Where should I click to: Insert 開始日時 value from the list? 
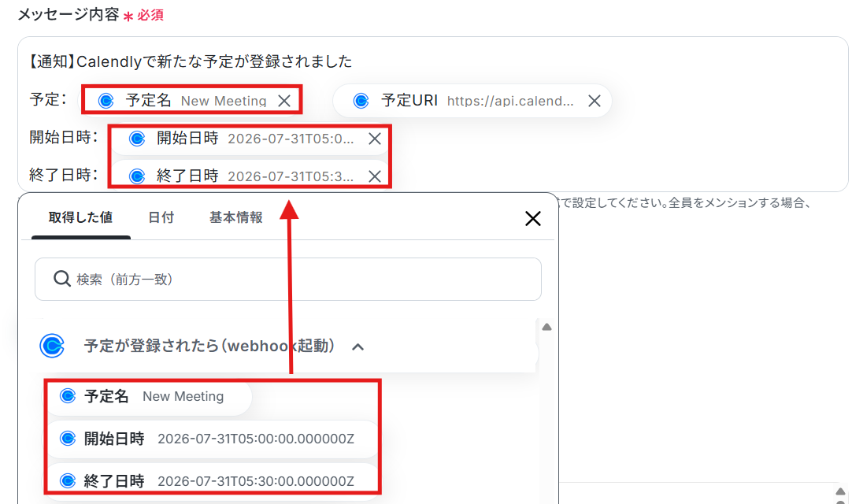(x=213, y=439)
